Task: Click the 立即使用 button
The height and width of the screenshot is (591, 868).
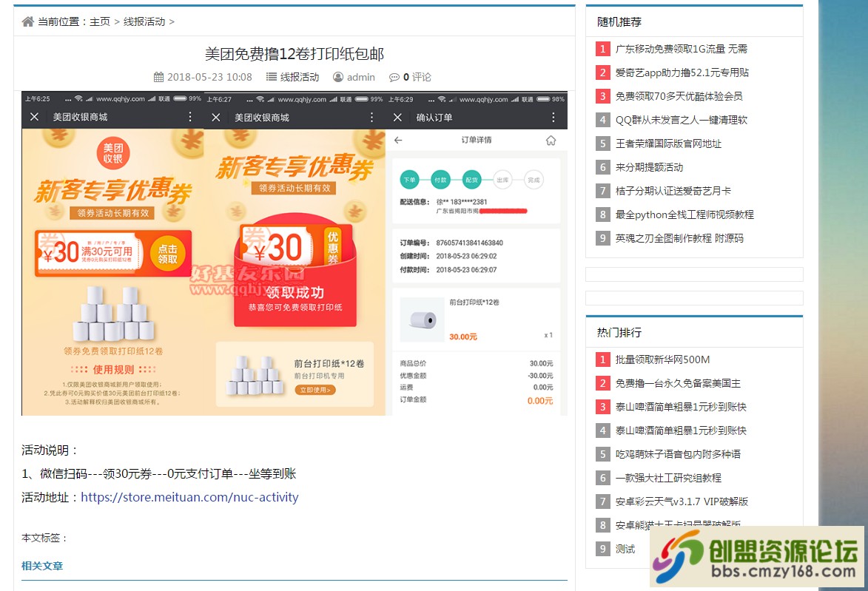Action: point(315,390)
